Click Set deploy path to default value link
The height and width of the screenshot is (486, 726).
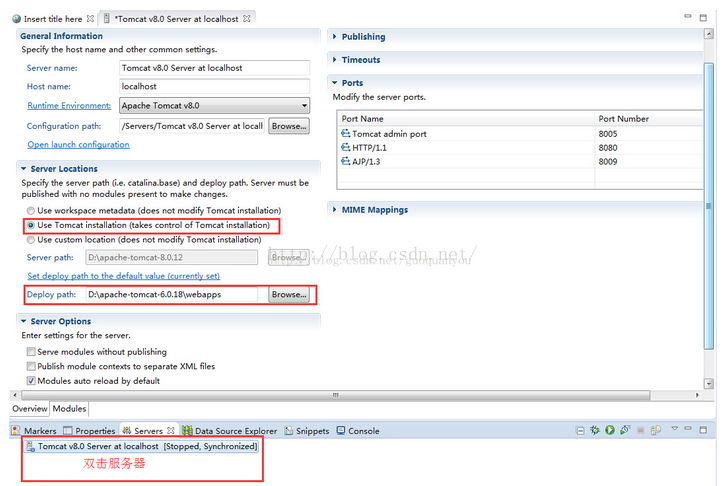[x=124, y=276]
